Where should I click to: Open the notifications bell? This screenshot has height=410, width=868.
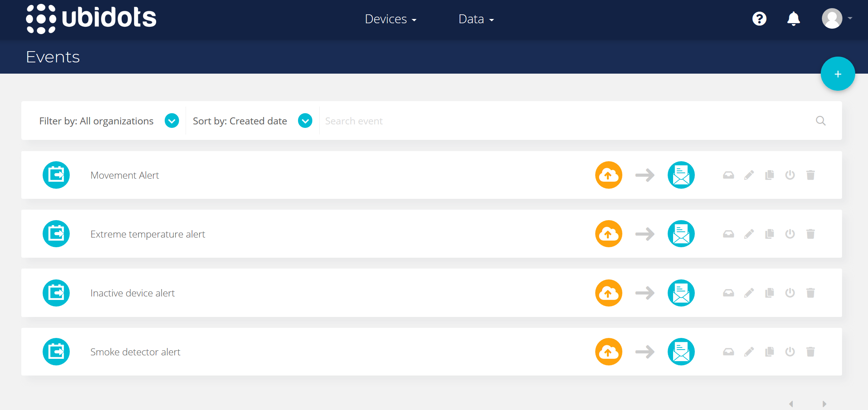(794, 19)
